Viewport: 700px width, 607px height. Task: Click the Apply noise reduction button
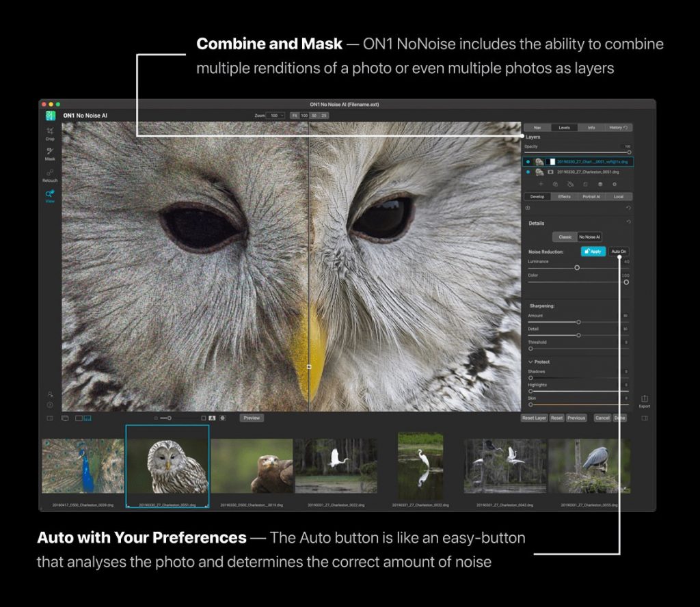point(593,252)
